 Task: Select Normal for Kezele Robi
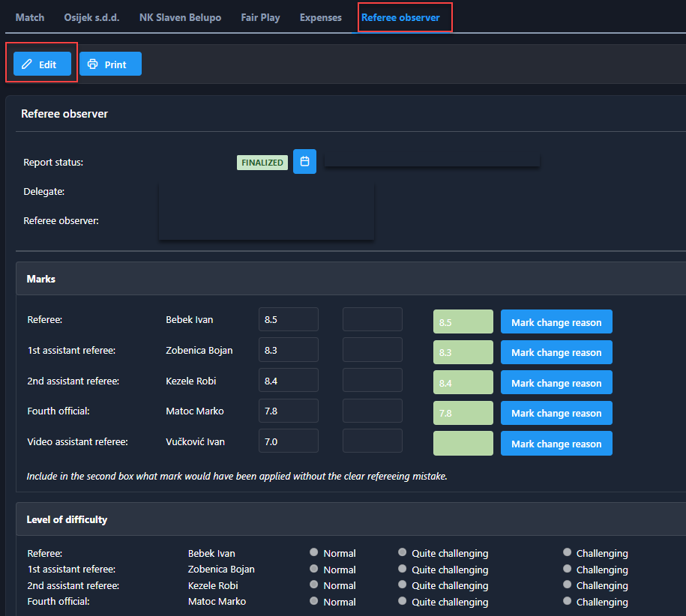(x=314, y=585)
